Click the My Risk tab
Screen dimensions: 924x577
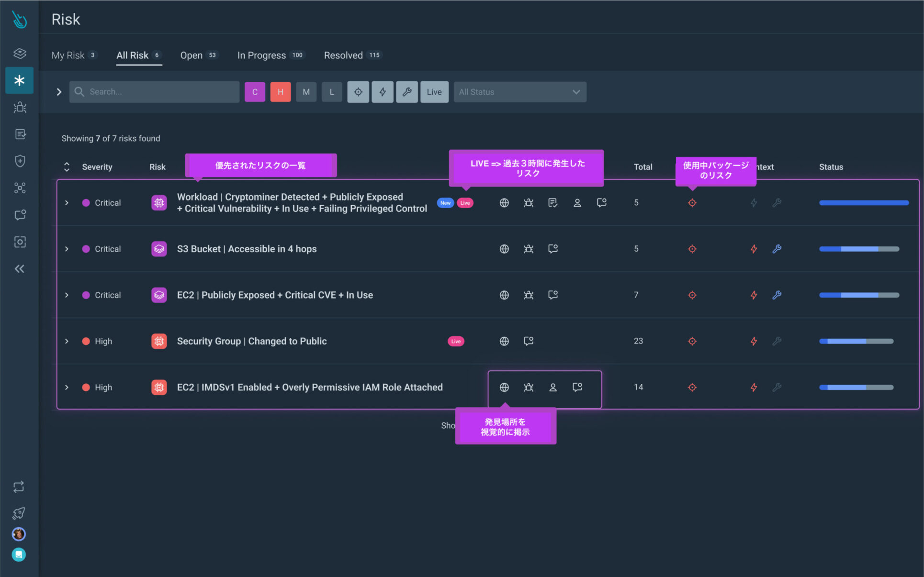(x=68, y=55)
